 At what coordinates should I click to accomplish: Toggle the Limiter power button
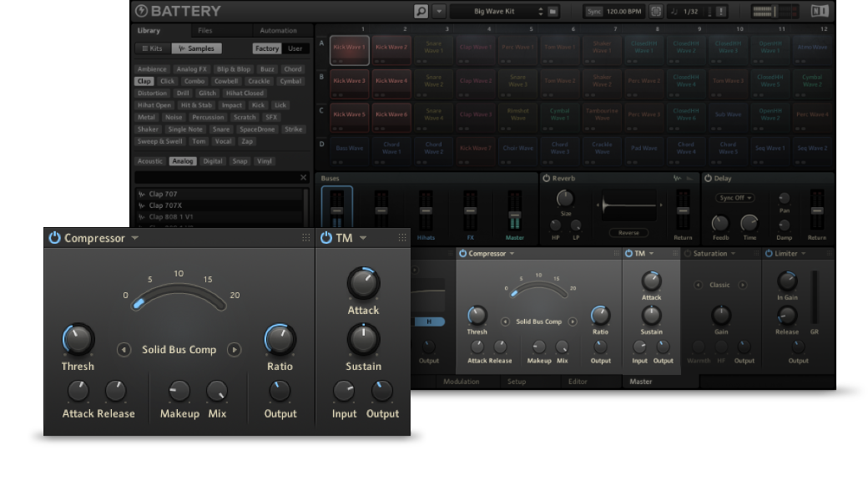(769, 254)
